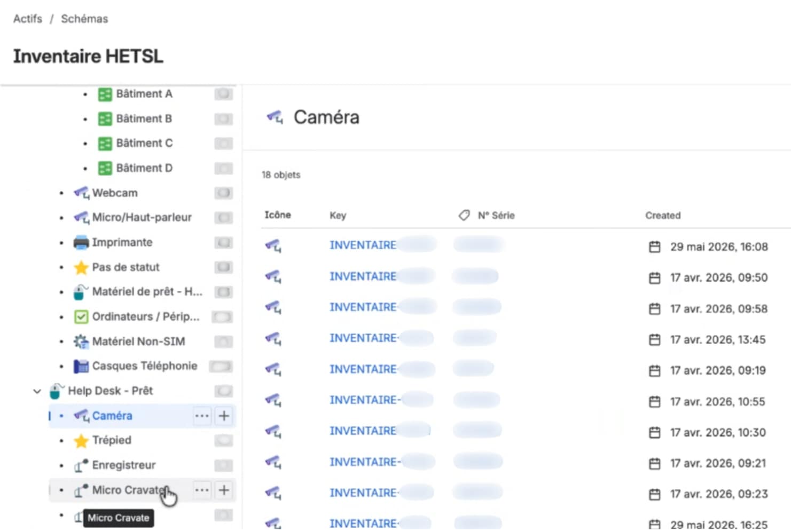Open the Micro Cravate object type
Viewport: 791px width, 532px height.
[129, 490]
